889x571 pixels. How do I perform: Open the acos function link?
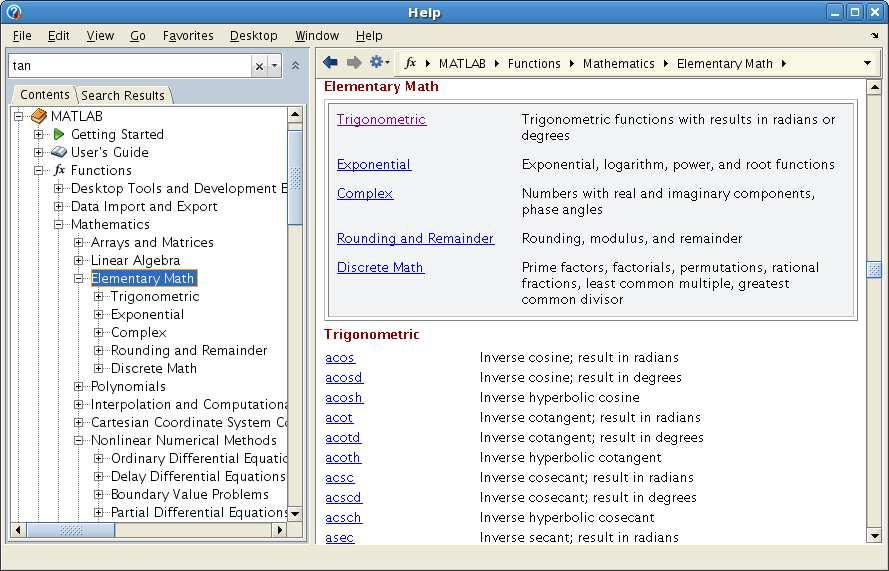(x=340, y=358)
